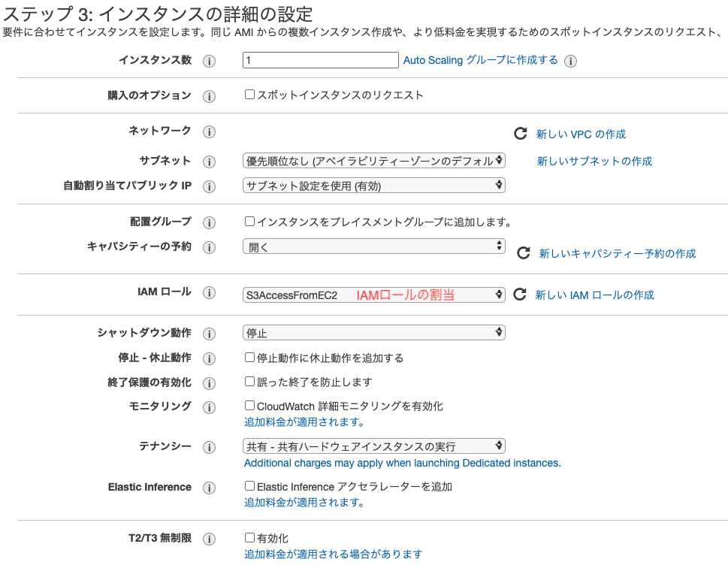The width and height of the screenshot is (728, 571).
Task: Click 新しい IAM ロールの作成 link
Action: (x=594, y=295)
